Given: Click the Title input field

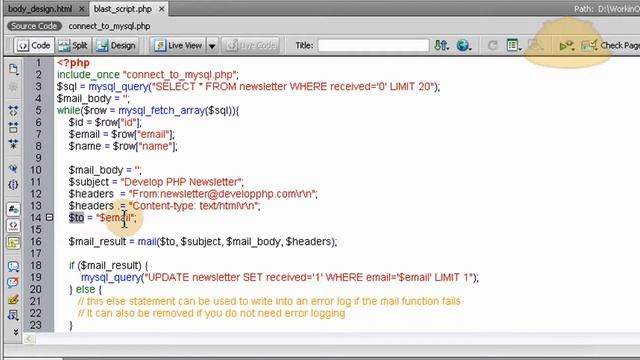Looking at the screenshot, I should [373, 45].
